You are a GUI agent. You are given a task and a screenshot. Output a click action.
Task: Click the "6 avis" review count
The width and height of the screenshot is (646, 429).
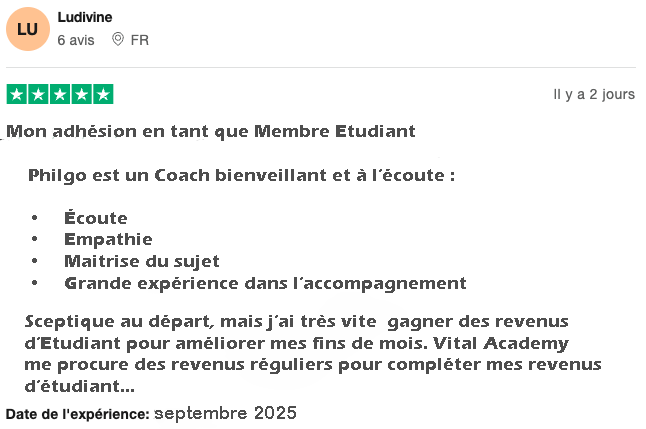pyautogui.click(x=76, y=40)
